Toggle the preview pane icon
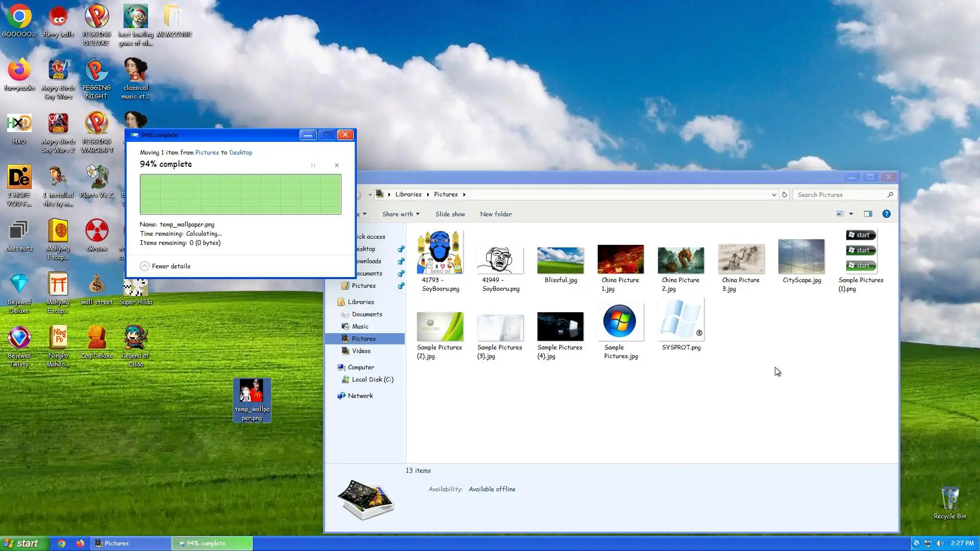The width and height of the screenshot is (980, 551). click(x=868, y=214)
